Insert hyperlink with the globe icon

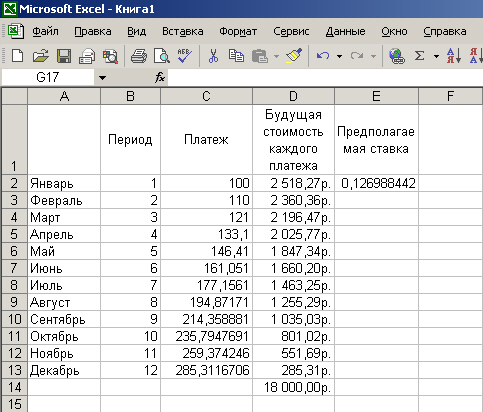(397, 56)
